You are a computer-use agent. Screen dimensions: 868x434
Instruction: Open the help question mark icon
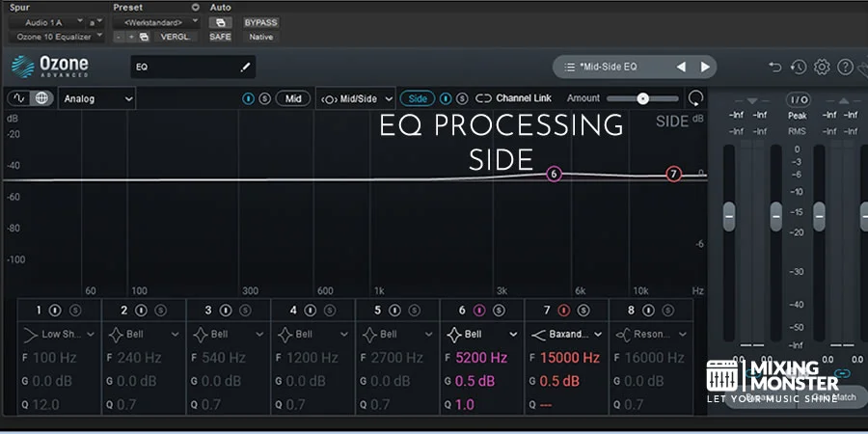click(845, 67)
